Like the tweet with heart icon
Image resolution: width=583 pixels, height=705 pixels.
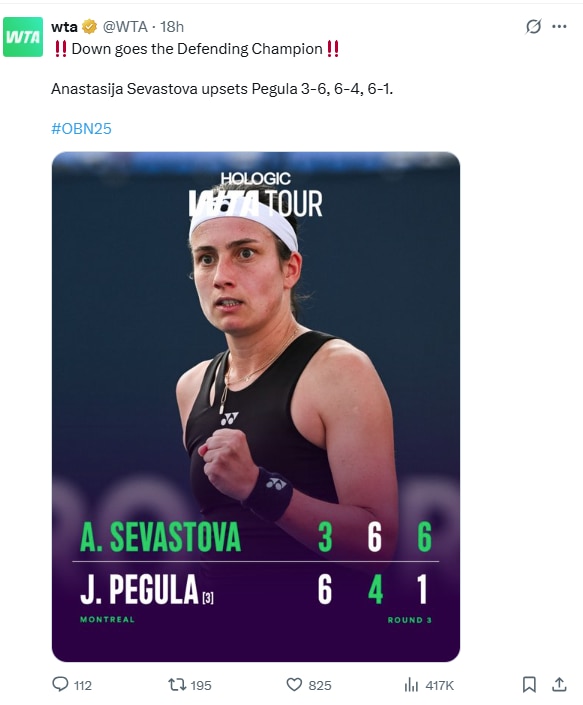[x=294, y=685]
